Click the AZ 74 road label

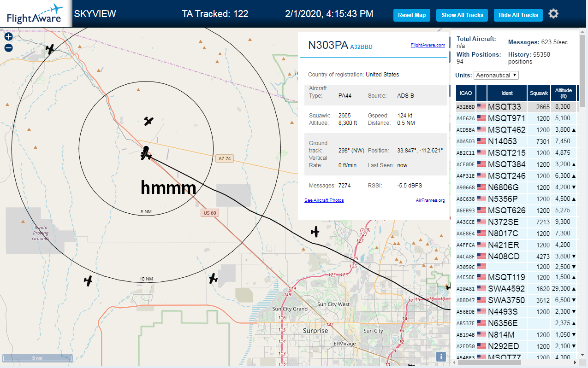pyautogui.click(x=224, y=158)
